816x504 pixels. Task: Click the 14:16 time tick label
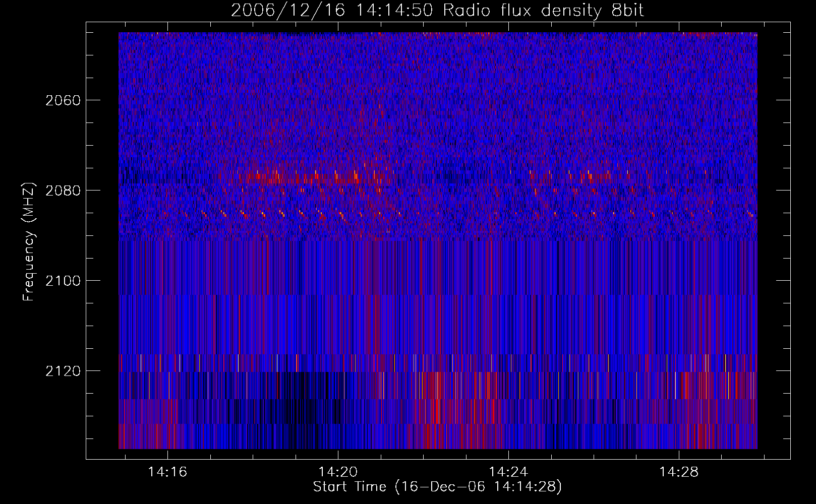tap(167, 472)
